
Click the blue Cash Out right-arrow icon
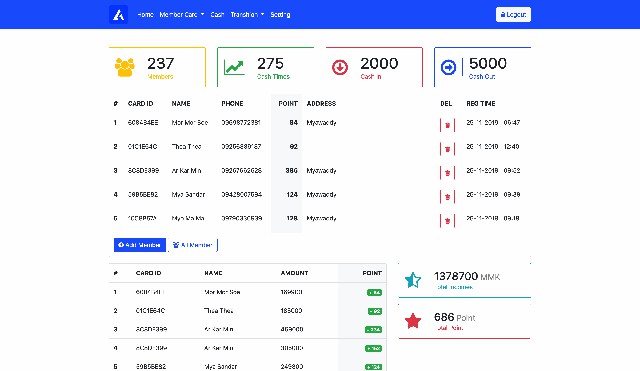pos(448,67)
